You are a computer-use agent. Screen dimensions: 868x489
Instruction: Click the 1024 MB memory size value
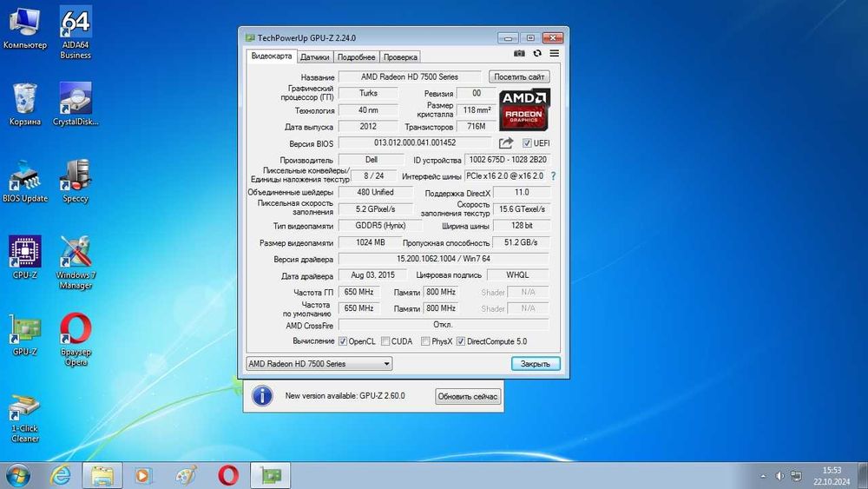(371, 242)
